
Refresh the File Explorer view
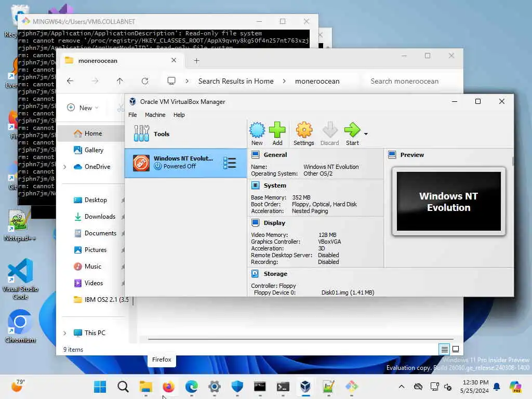[x=145, y=81]
